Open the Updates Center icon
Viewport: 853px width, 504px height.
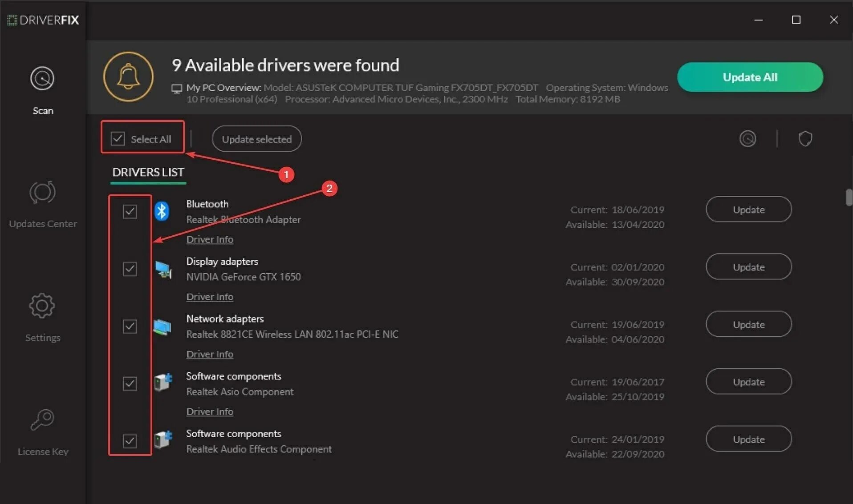point(42,193)
